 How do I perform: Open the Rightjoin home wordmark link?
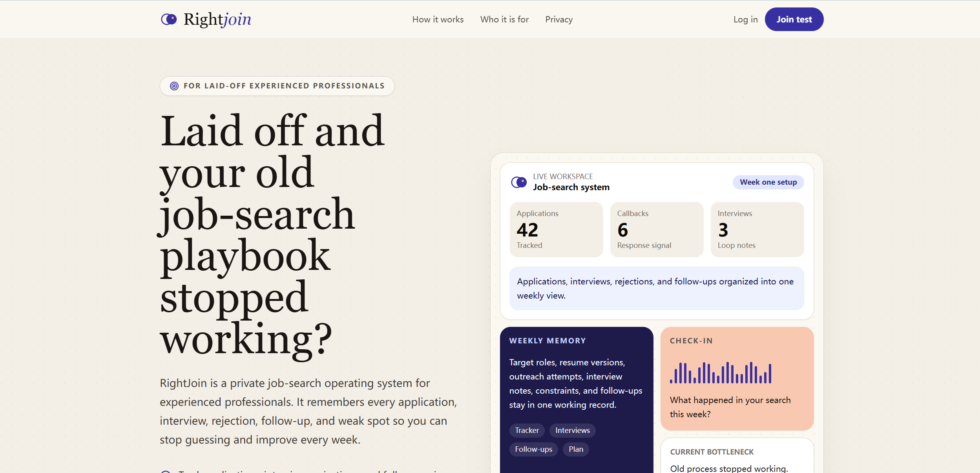click(x=217, y=19)
